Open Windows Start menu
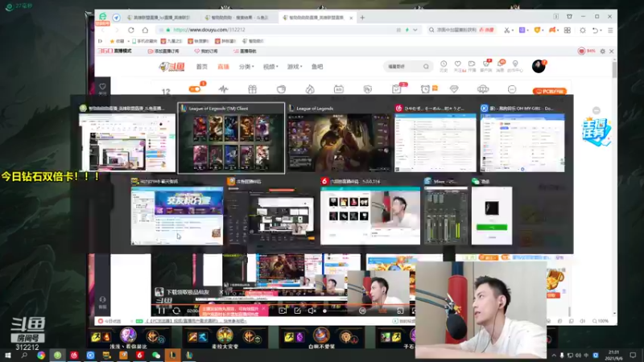Image resolution: width=644 pixels, height=362 pixels. click(7, 356)
